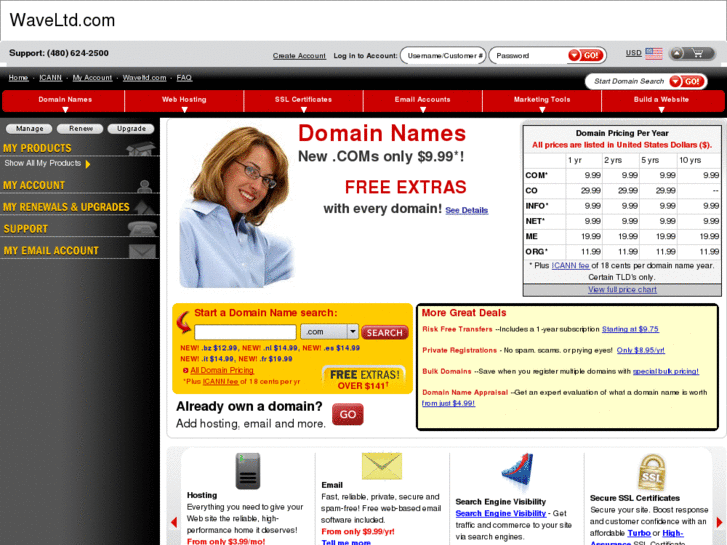Click the Manage button

[x=30, y=128]
